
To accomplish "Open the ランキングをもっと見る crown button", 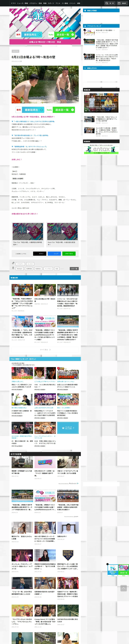I will tap(68, 428).
